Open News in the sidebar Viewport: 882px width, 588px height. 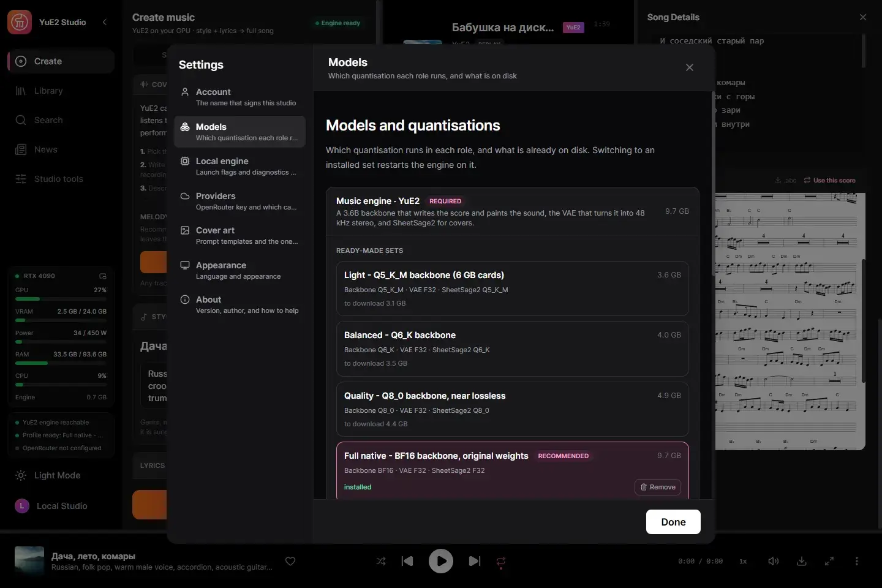pyautogui.click(x=61, y=149)
